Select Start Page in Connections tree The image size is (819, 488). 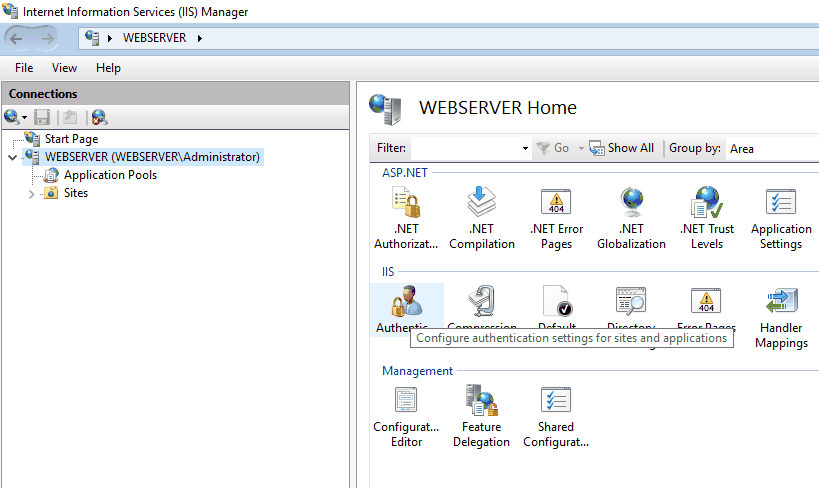click(x=71, y=139)
